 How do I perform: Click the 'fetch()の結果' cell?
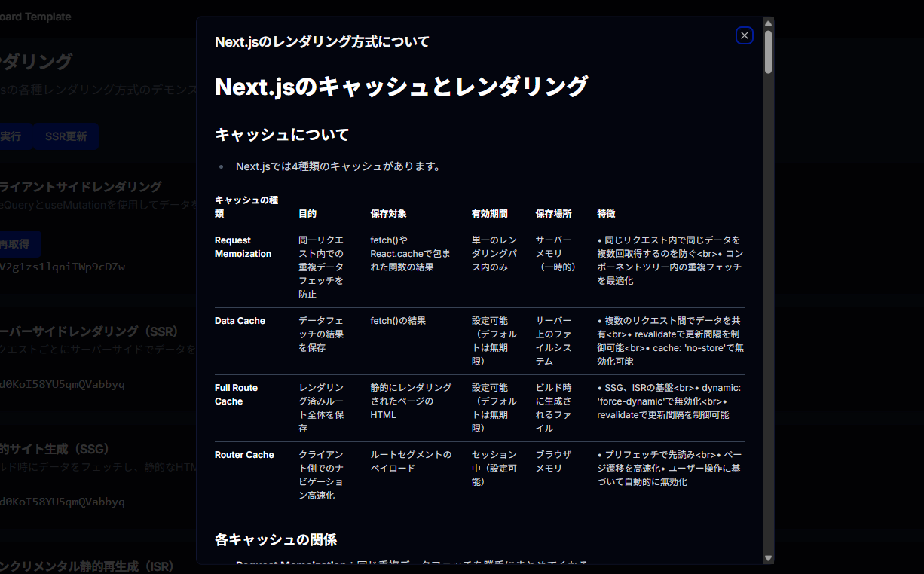click(x=398, y=321)
